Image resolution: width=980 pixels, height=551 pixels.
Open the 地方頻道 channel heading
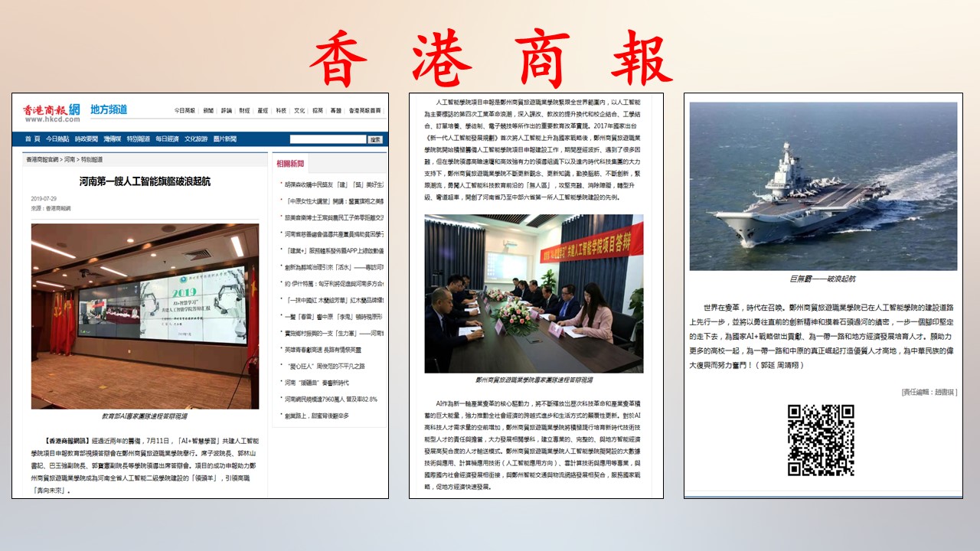[109, 109]
